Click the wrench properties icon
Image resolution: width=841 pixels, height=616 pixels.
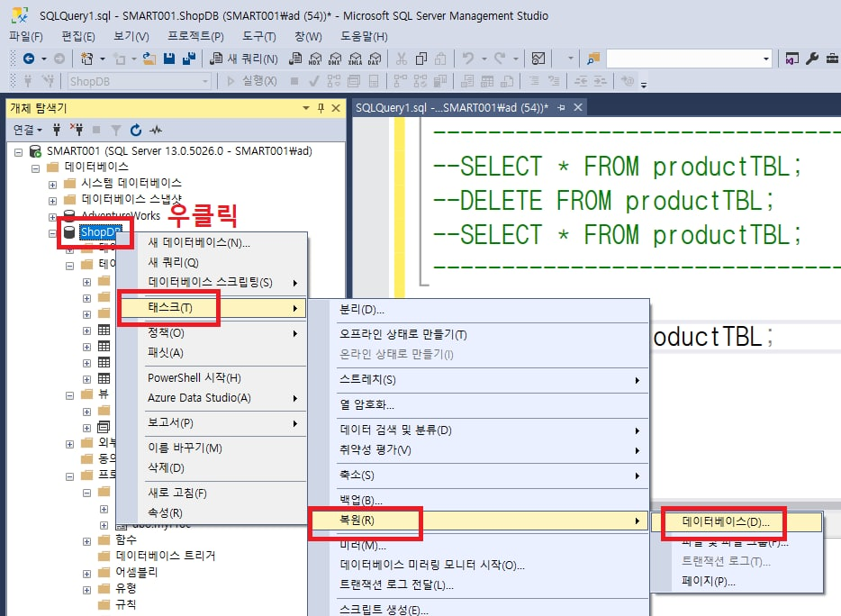click(x=812, y=59)
